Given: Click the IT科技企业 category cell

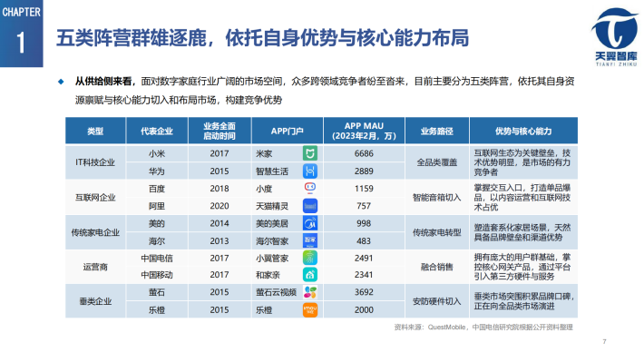Looking at the screenshot, I should pyautogui.click(x=95, y=161).
